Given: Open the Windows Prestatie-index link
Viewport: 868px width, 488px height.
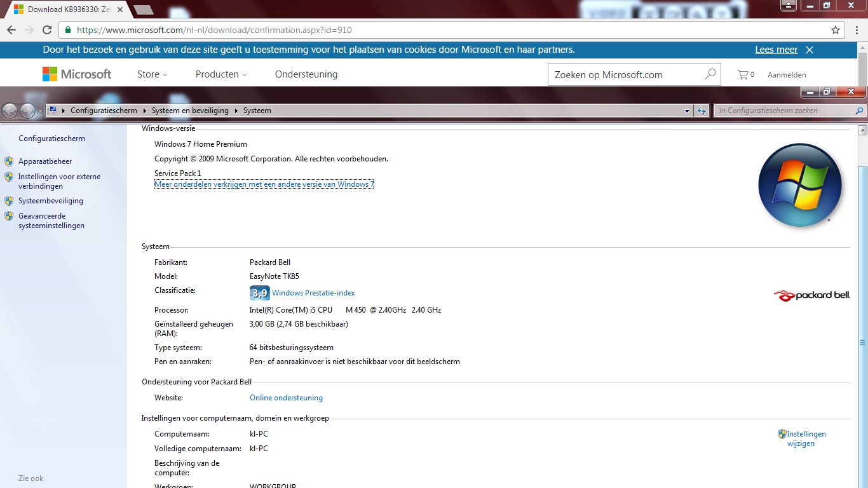Looking at the screenshot, I should click(313, 293).
